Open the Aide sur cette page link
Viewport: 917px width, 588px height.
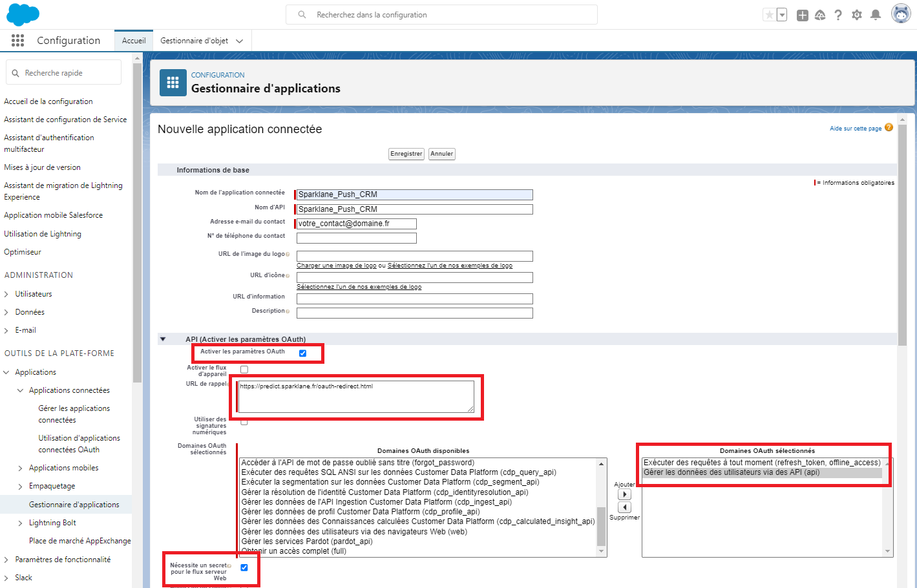856,129
